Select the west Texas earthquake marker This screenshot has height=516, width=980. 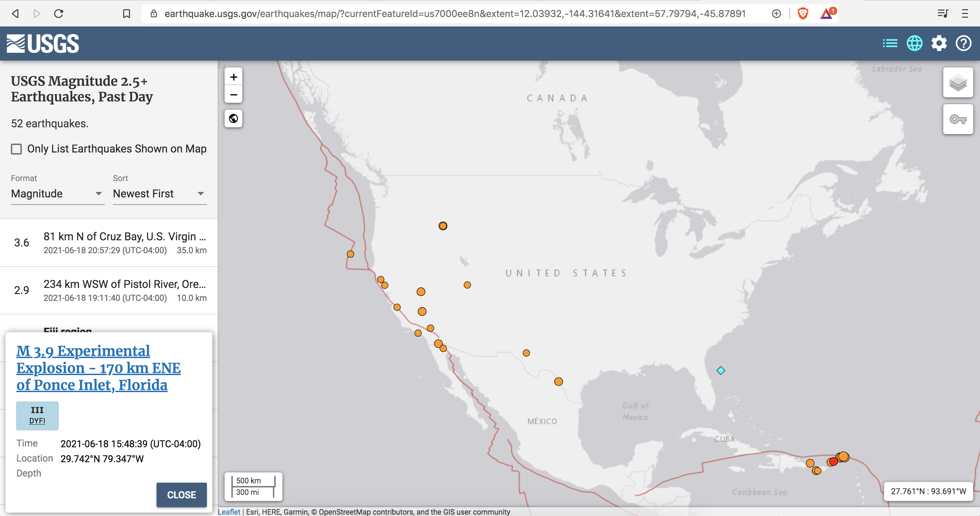526,353
